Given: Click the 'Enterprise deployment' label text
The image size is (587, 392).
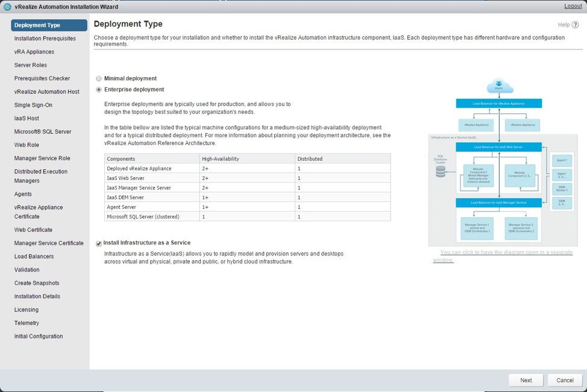Looking at the screenshot, I should [x=134, y=89].
